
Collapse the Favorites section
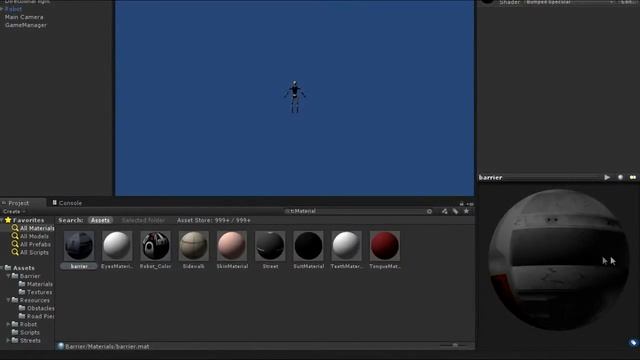2,220
